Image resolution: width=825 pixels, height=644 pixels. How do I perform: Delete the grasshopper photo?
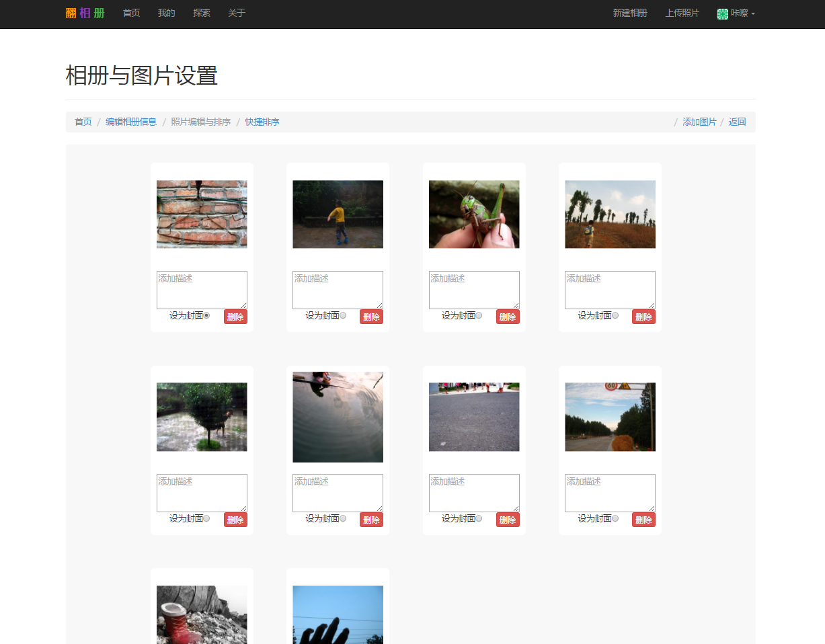coord(508,317)
